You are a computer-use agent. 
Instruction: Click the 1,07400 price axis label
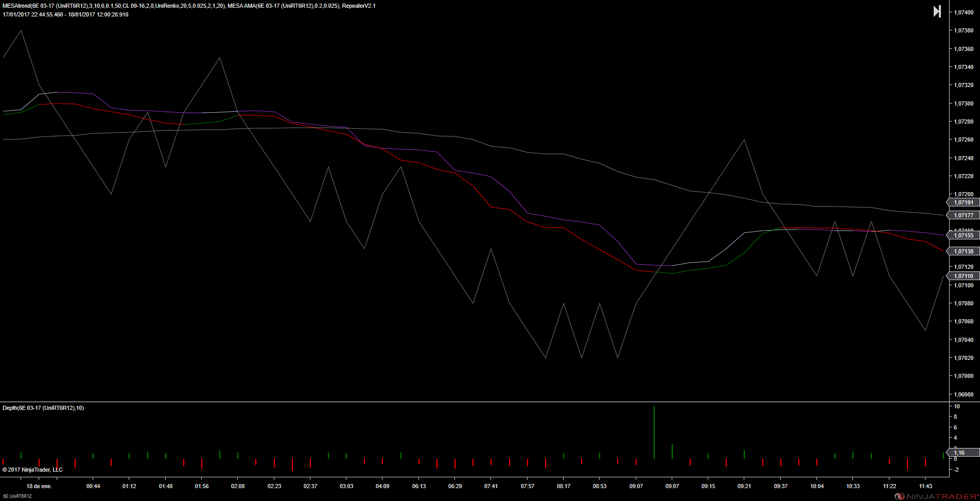964,12
